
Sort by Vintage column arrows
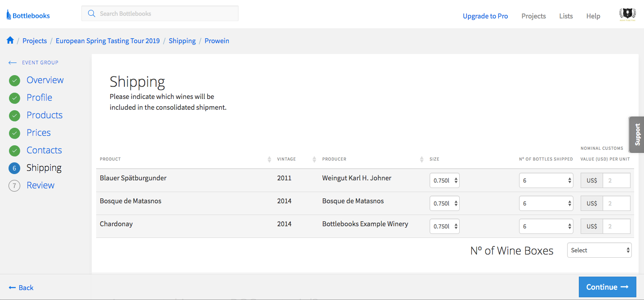(314, 159)
